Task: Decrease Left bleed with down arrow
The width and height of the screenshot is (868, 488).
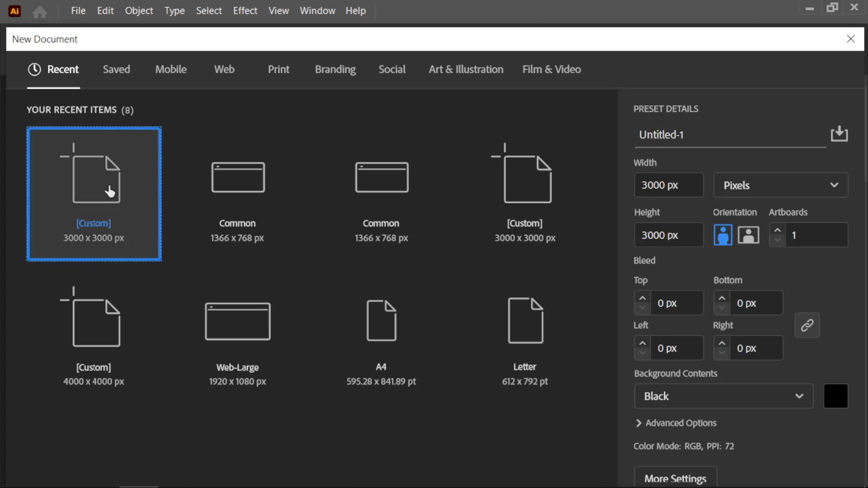Action: 642,353
